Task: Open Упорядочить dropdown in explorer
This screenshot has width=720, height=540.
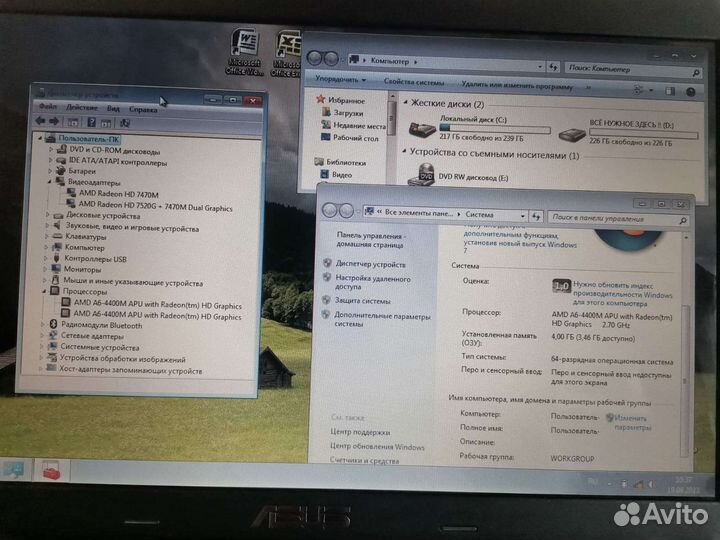Action: [x=340, y=79]
